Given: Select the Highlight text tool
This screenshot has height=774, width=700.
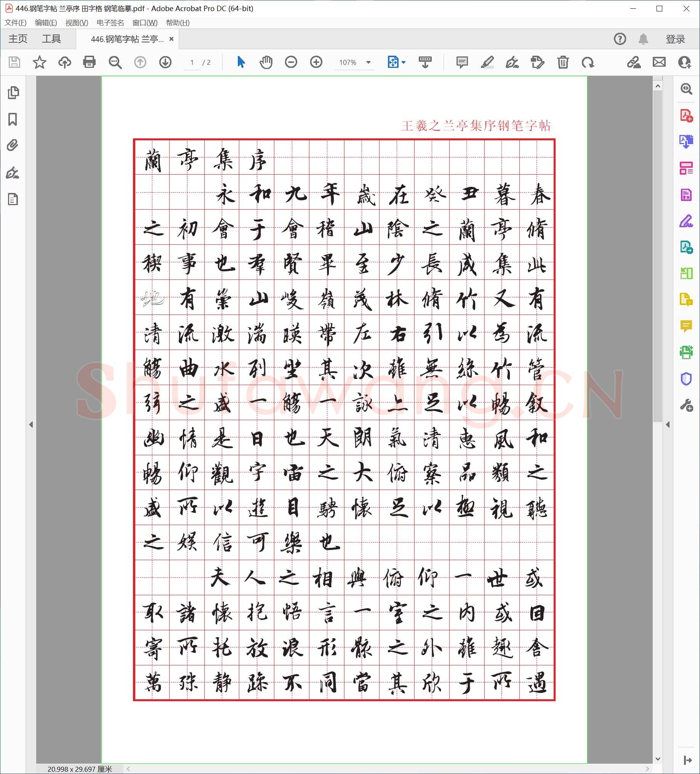Looking at the screenshot, I should (x=488, y=62).
